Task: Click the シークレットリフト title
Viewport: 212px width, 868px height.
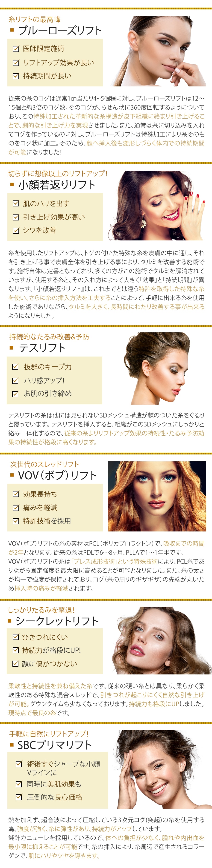Action: (57, 621)
